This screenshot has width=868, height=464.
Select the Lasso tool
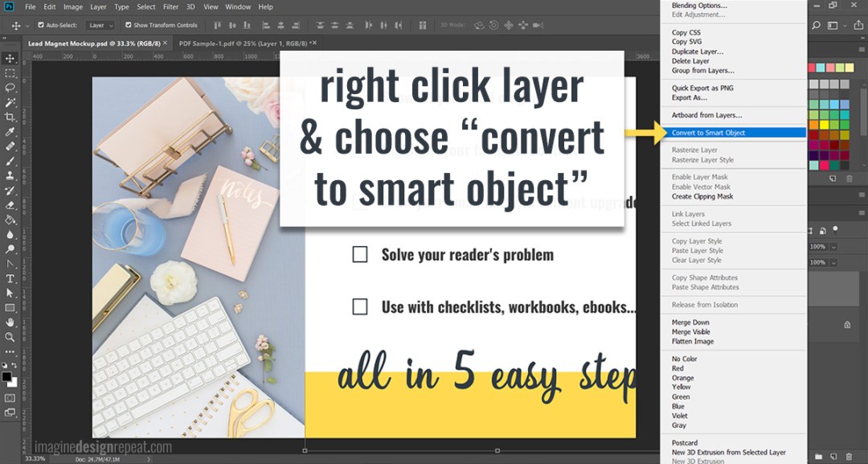tap(10, 88)
